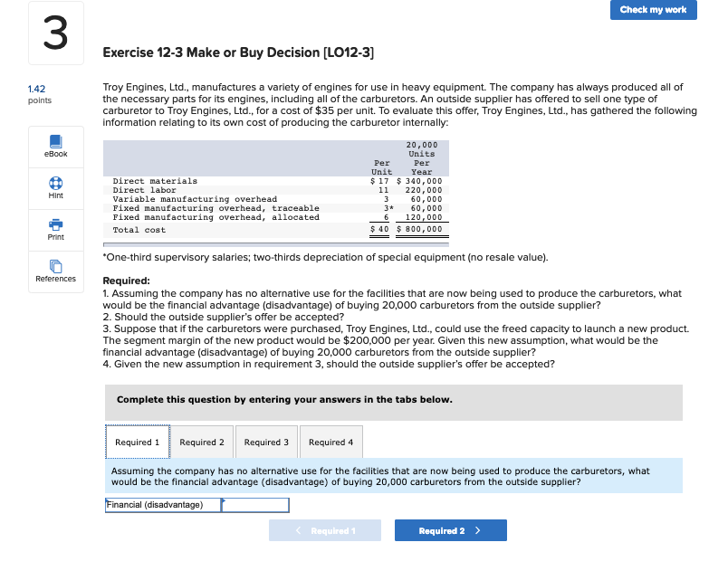
Task: Switch to the Required 1 tab
Action: tap(138, 442)
